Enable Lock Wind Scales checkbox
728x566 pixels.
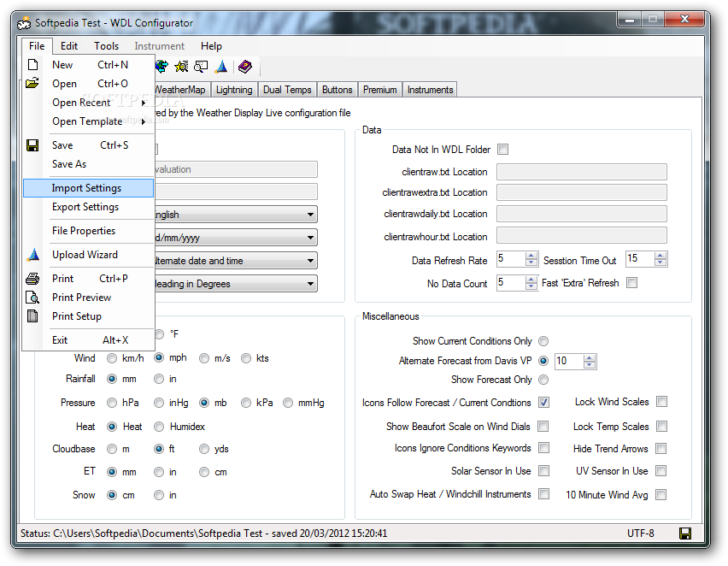click(661, 402)
